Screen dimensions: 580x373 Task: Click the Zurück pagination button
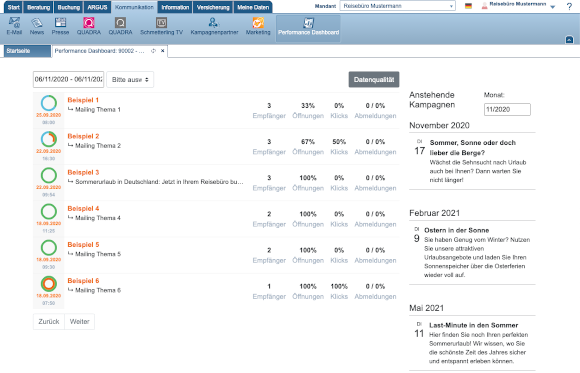[49, 322]
